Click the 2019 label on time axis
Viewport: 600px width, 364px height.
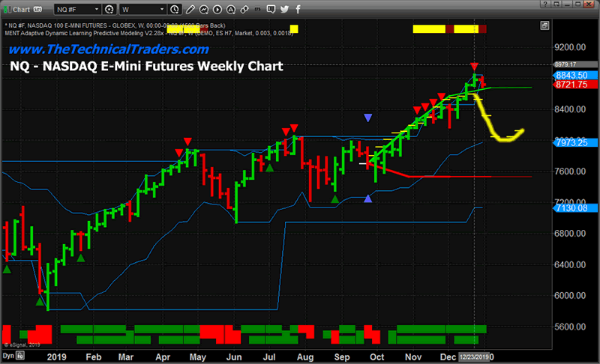56,357
